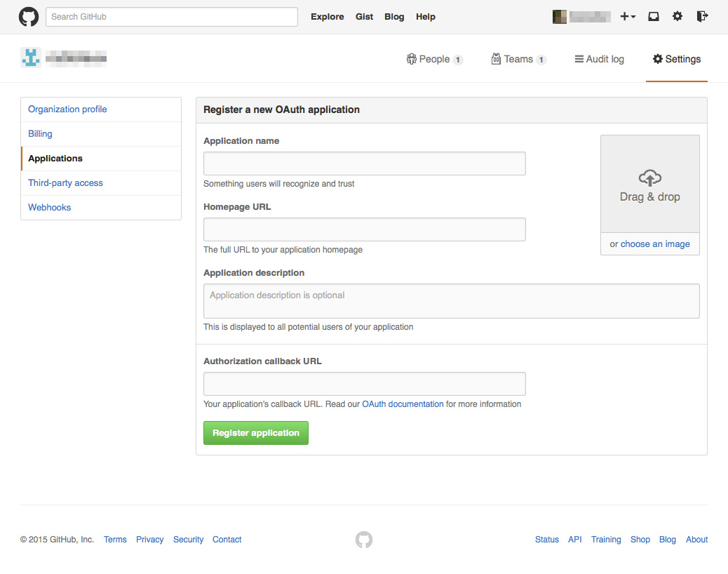Open the notifications inbox icon
Viewport: 728px width, 574px height.
(x=654, y=15)
